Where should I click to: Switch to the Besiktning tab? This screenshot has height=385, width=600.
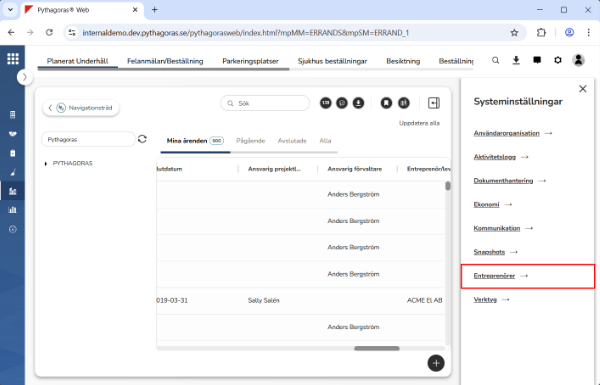[403, 61]
